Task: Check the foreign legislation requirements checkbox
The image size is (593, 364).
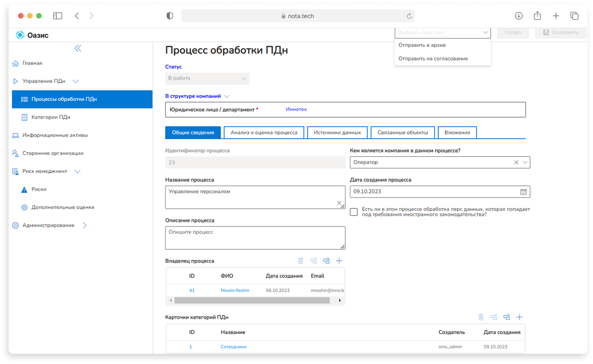Action: (354, 212)
